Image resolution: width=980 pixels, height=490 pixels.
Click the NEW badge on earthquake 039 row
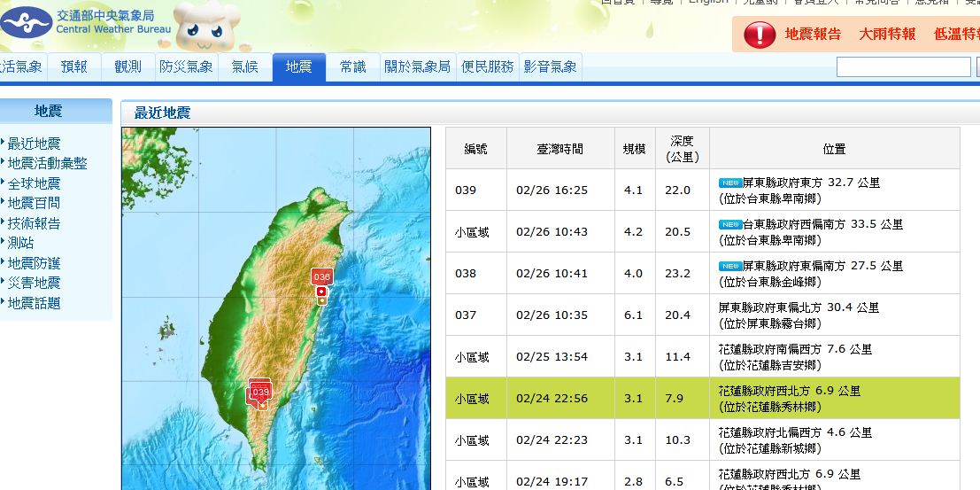(729, 183)
